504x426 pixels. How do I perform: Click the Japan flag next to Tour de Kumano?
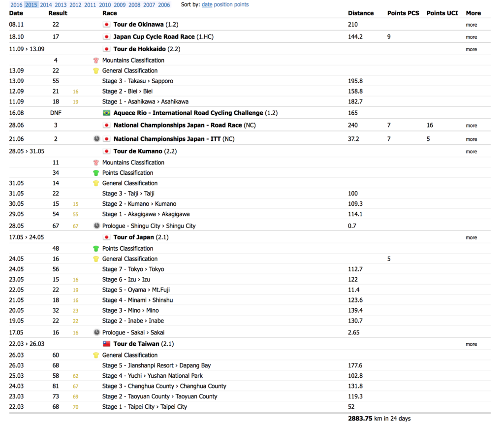click(x=106, y=151)
